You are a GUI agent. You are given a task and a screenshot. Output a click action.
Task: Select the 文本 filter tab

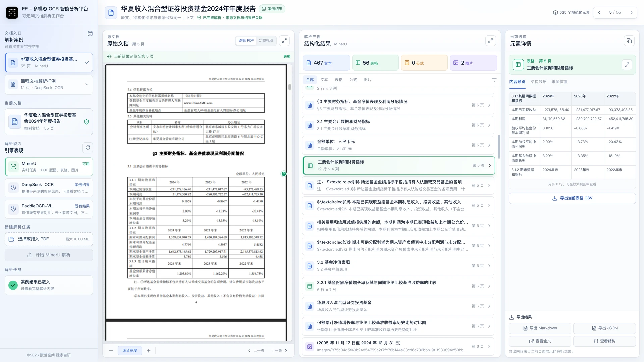click(324, 80)
